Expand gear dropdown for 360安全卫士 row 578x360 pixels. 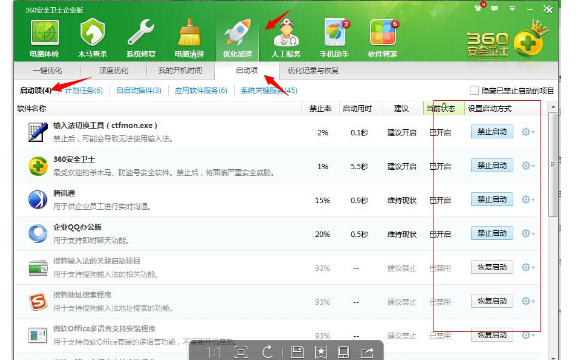pyautogui.click(x=528, y=166)
